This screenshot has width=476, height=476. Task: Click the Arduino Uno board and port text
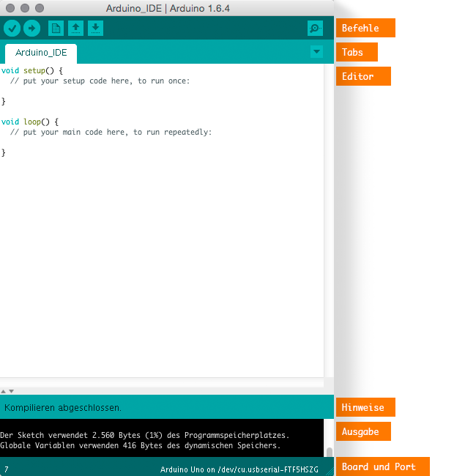(239, 469)
